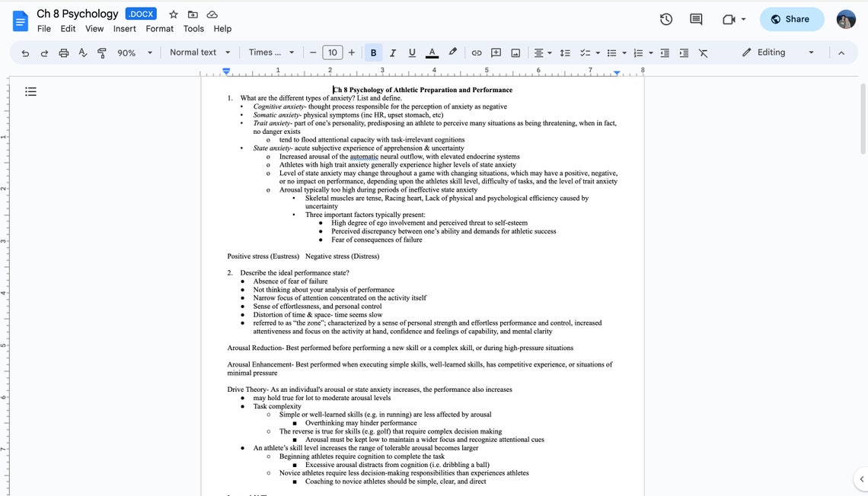Click the font size input field
The width and height of the screenshot is (868, 496).
click(x=333, y=52)
